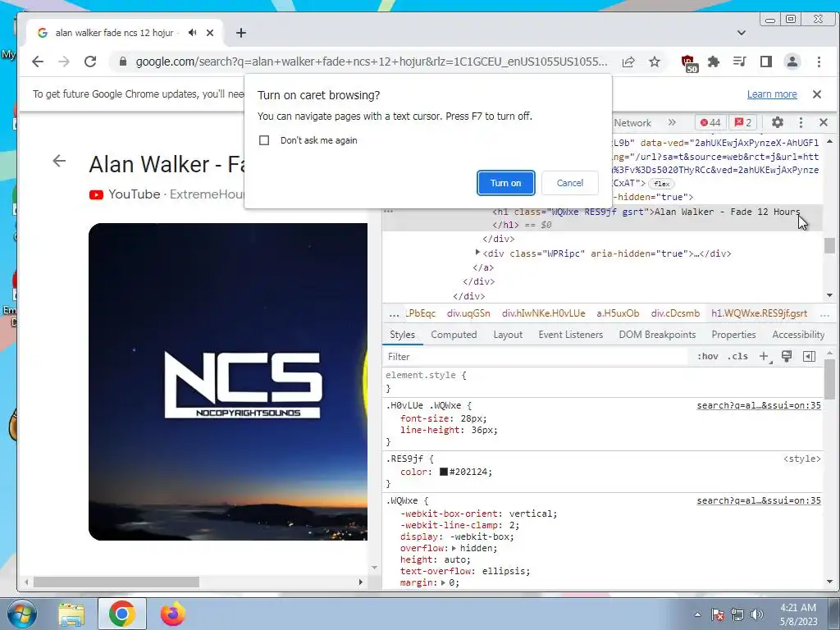This screenshot has width=840, height=630.
Task: Switch to the Layout tab
Action: coord(507,335)
